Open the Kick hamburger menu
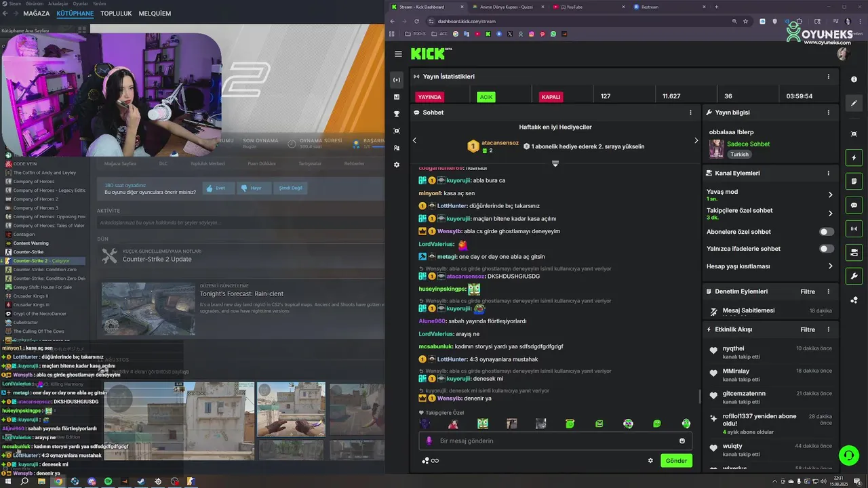Screen dimensions: 868x488 click(398, 54)
